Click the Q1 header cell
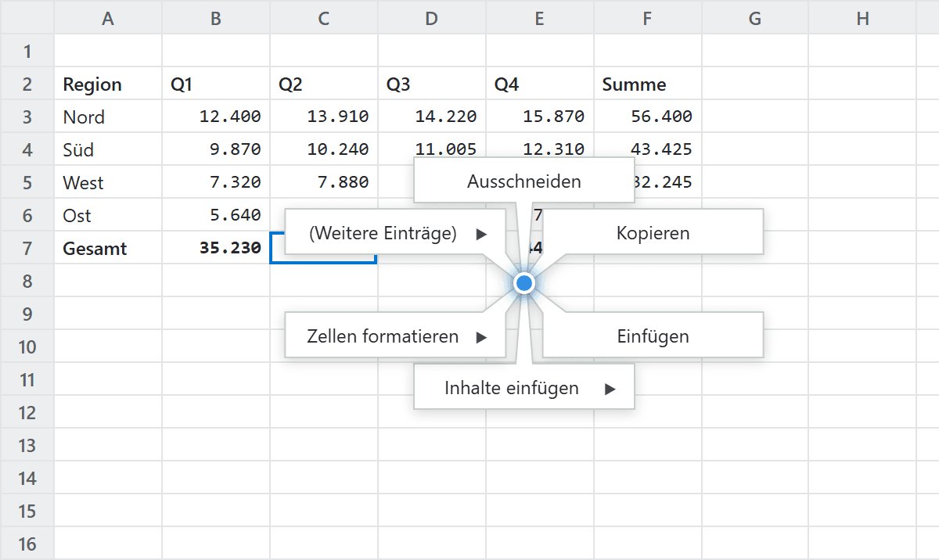Viewport: 939px width, 560px height. point(216,84)
